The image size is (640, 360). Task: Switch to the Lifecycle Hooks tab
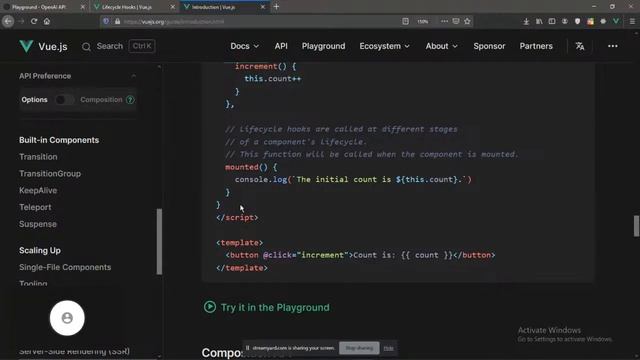pyautogui.click(x=133, y=7)
